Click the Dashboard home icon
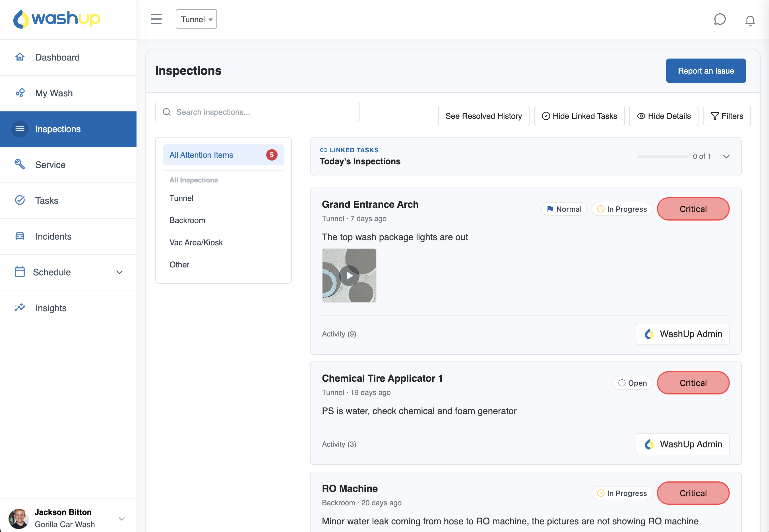Viewport: 769px width, 532px height. pos(20,57)
